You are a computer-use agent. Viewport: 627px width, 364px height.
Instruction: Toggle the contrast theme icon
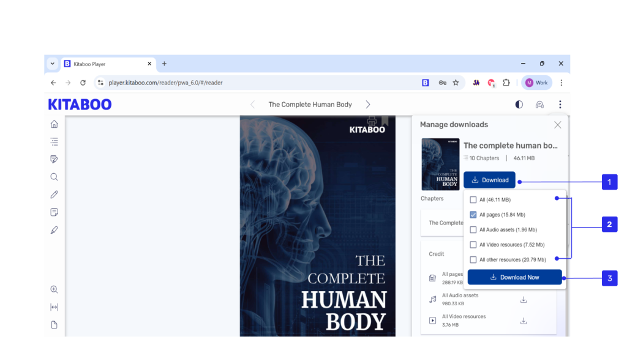point(519,105)
